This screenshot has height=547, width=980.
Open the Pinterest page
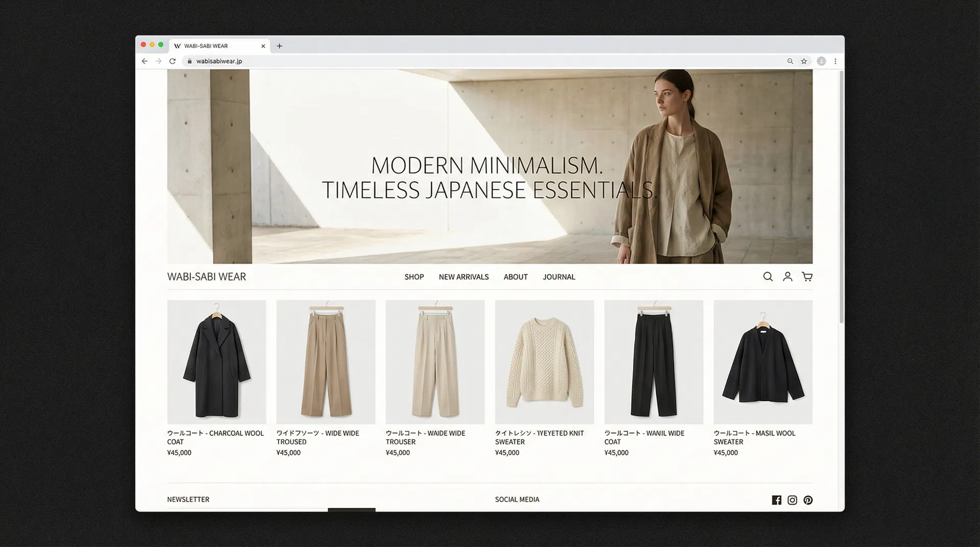[807, 500]
